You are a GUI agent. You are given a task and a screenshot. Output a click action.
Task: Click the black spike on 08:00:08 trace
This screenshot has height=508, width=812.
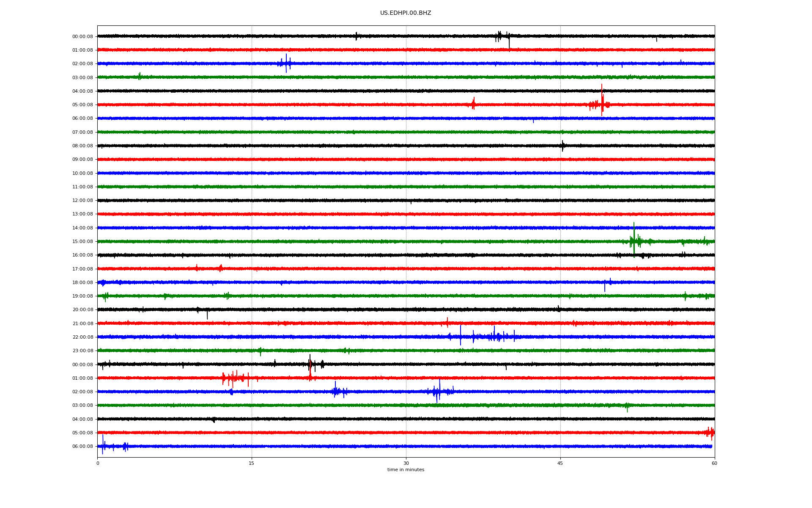coord(562,146)
